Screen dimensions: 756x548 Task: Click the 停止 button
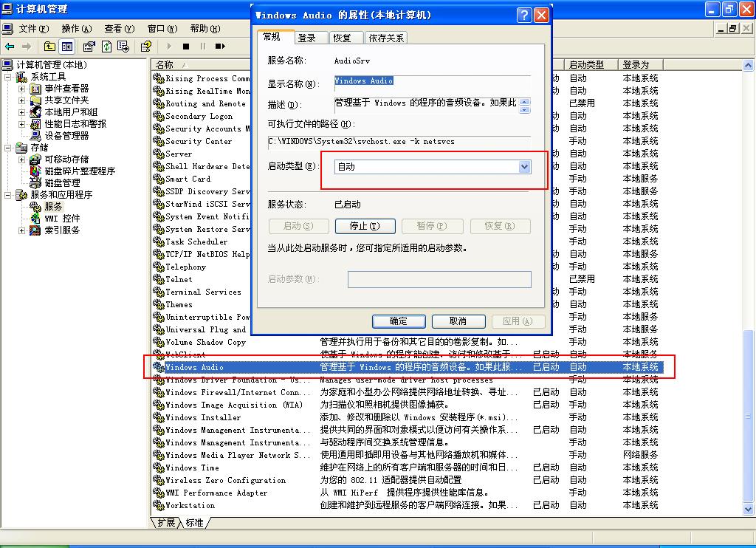click(x=365, y=226)
